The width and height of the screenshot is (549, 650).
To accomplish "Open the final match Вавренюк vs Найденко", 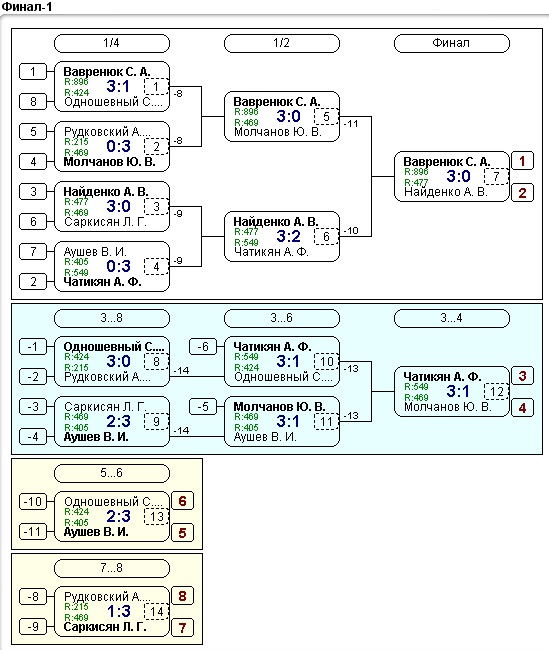I will coord(451,177).
